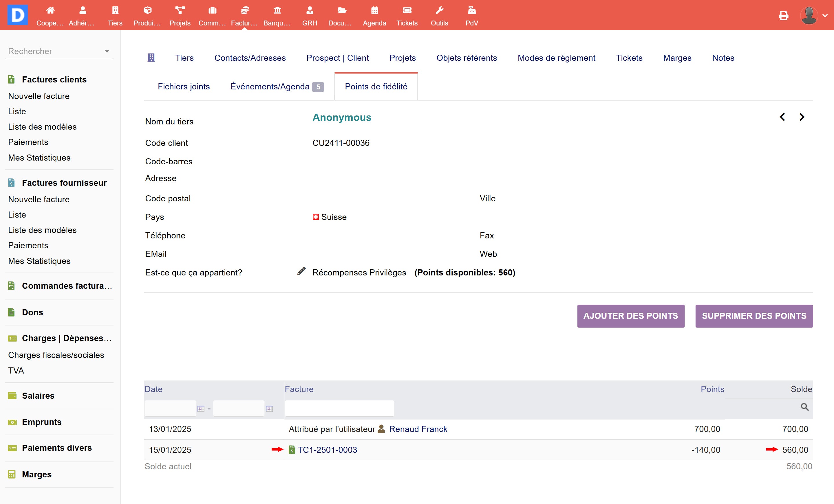The width and height of the screenshot is (834, 504).
Task: Click Ajouter des points button
Action: 631,316
